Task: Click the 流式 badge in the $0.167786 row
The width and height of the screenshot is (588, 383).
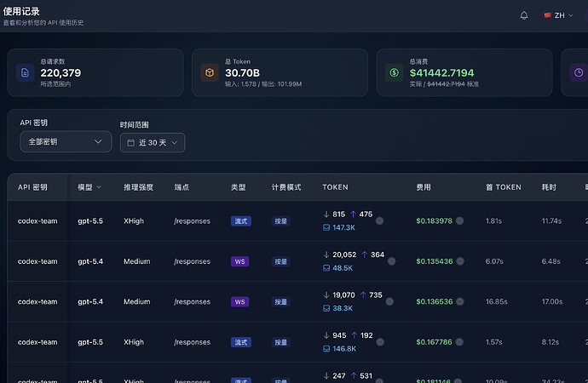Action: click(x=241, y=342)
